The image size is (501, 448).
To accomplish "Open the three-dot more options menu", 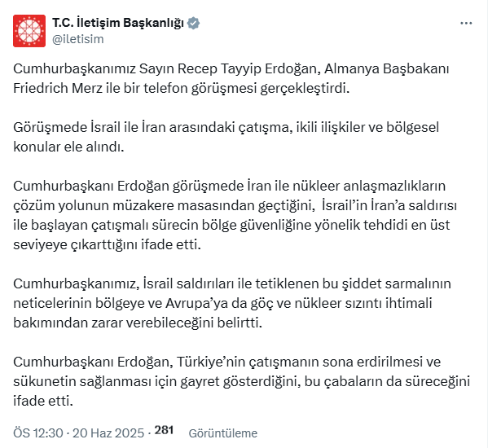I will (466, 23).
